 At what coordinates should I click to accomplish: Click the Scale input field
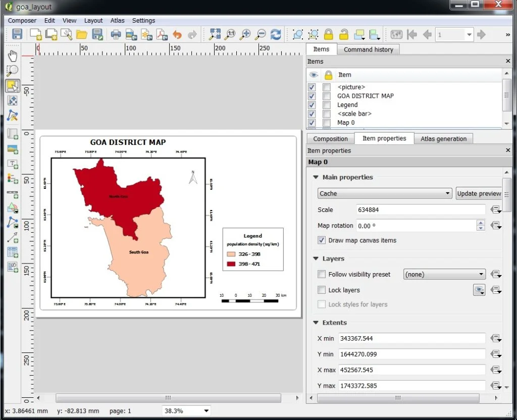(x=421, y=209)
